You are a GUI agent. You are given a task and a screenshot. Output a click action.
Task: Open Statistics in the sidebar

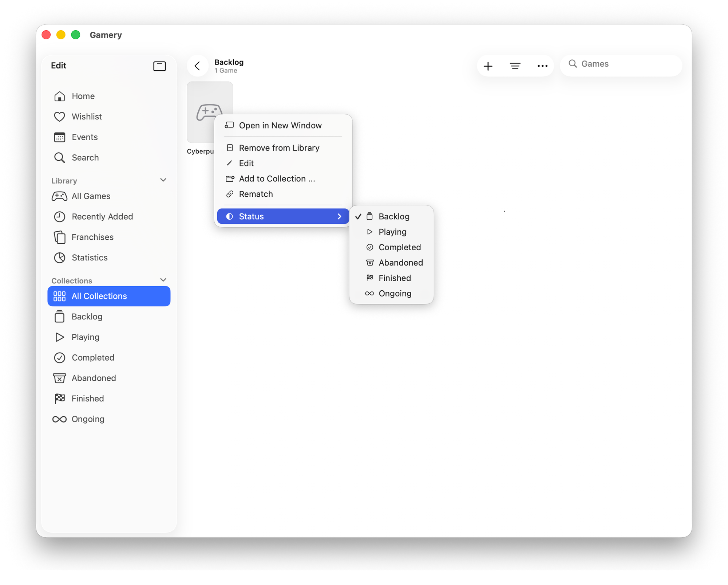click(x=90, y=258)
